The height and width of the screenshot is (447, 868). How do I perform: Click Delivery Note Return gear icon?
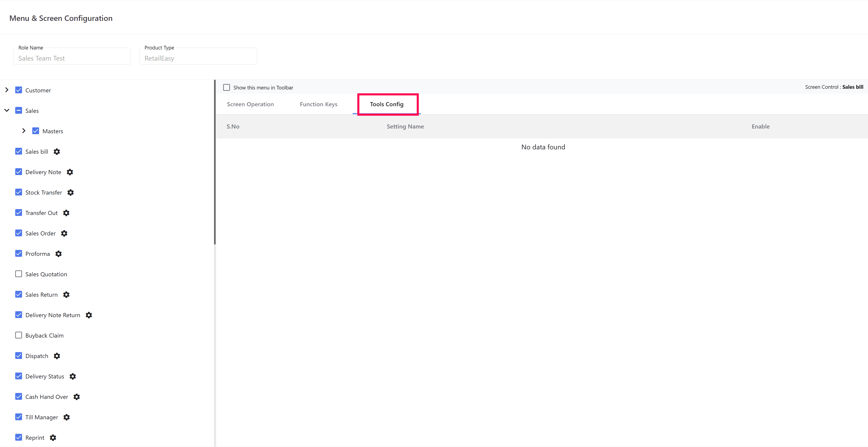pos(89,315)
